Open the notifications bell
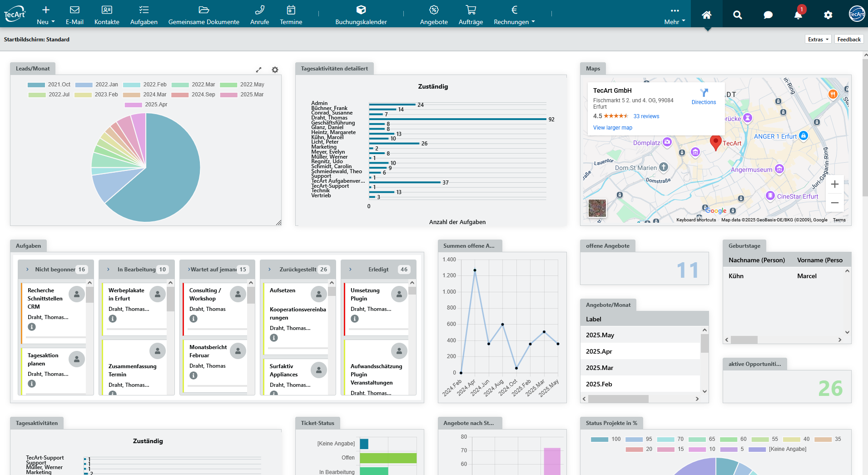 tap(798, 15)
